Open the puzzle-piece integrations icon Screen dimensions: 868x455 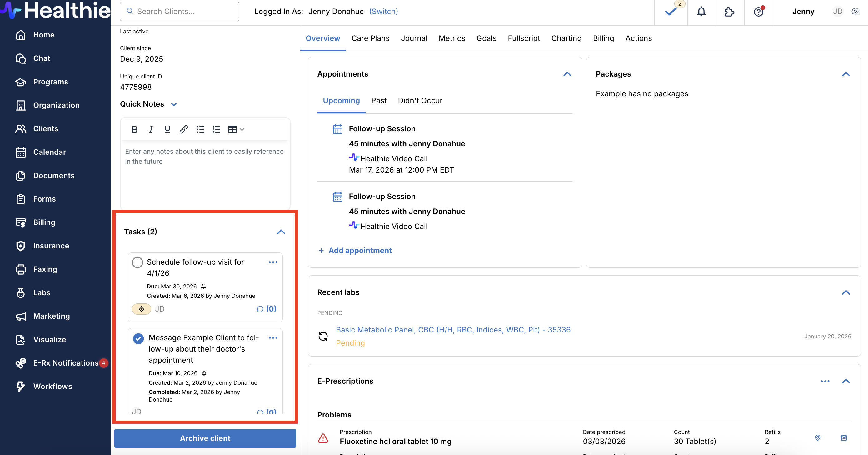(729, 12)
